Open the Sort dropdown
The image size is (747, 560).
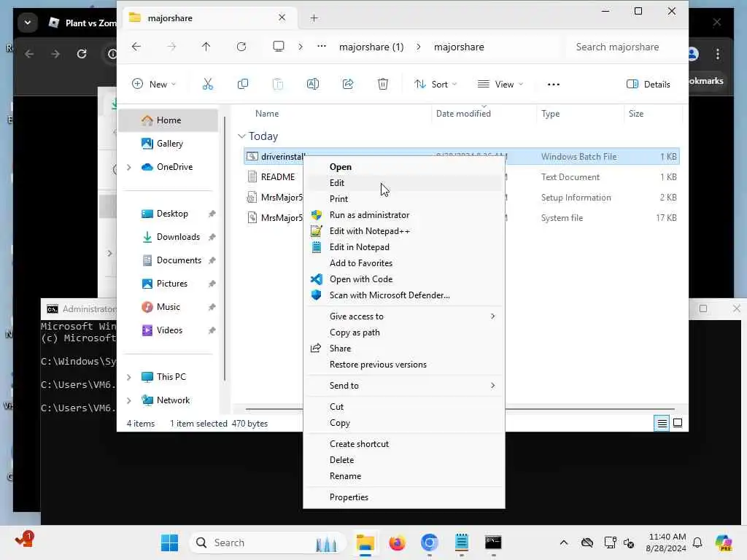(x=436, y=85)
